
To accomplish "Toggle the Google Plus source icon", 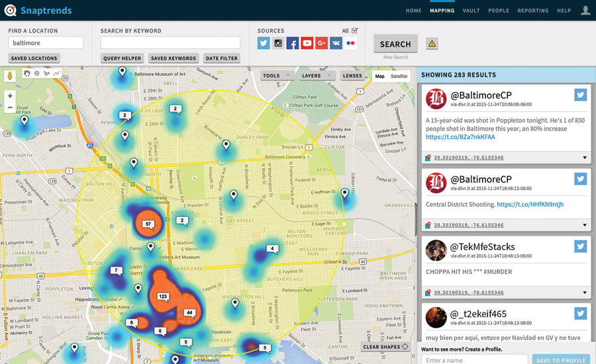I will point(322,43).
